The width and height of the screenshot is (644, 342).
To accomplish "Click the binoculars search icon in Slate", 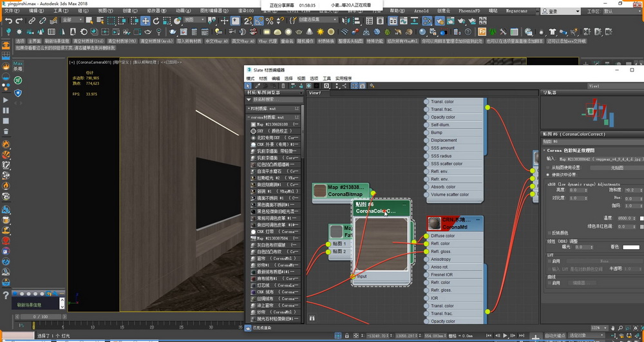I will [x=312, y=318].
